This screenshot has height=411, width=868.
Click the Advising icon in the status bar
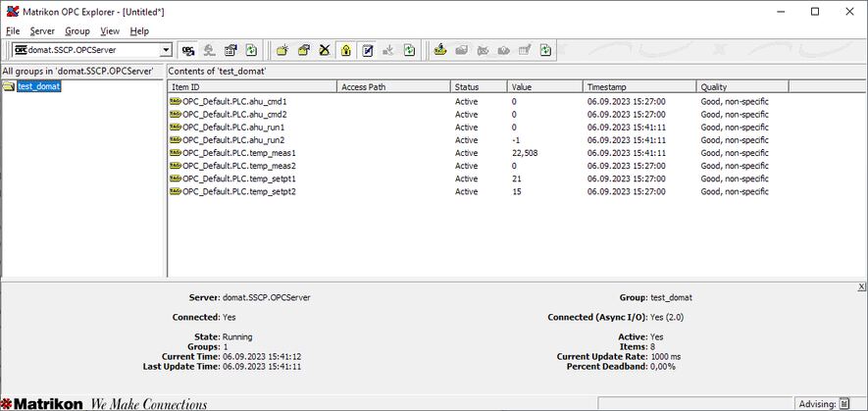(x=843, y=403)
